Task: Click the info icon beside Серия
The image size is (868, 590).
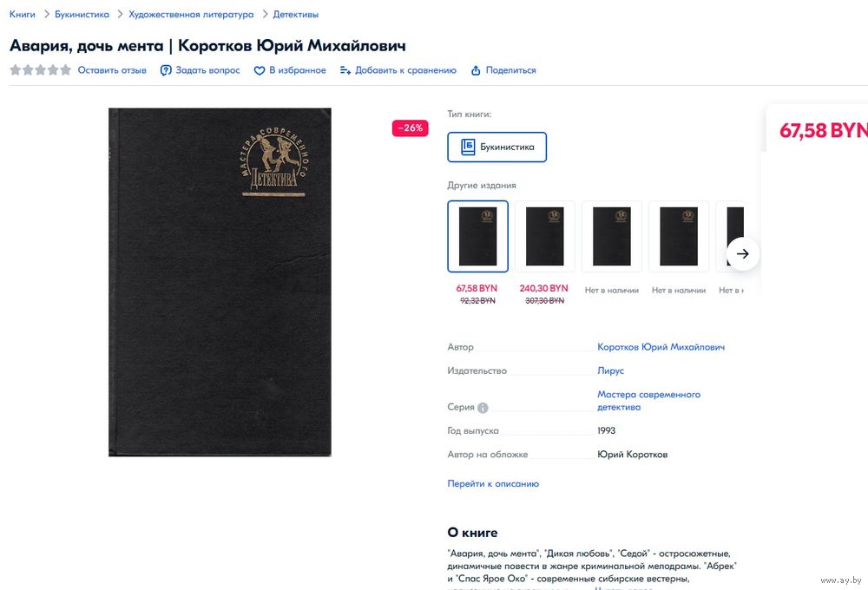Action: tap(483, 408)
